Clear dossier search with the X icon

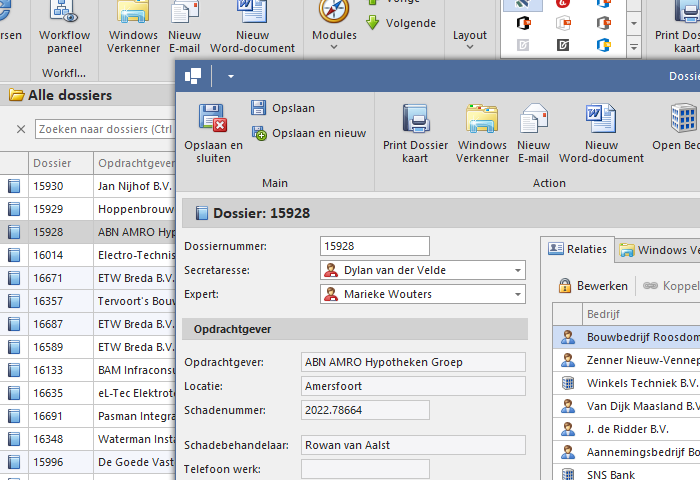coord(21,129)
